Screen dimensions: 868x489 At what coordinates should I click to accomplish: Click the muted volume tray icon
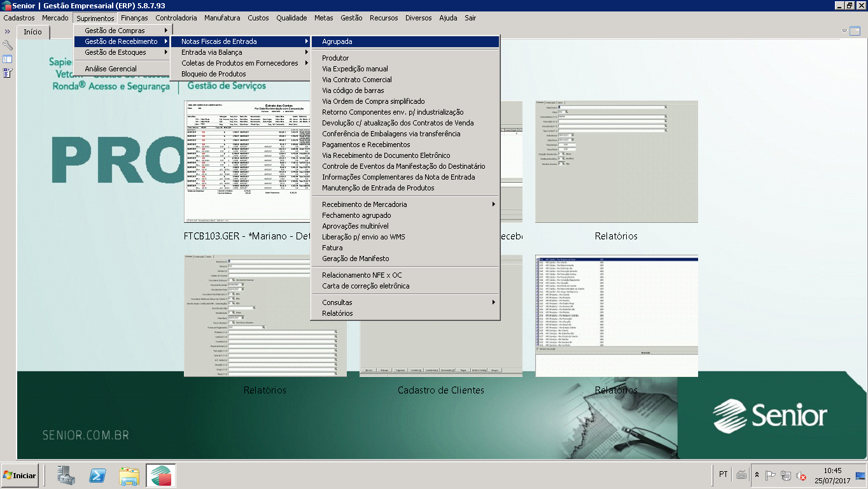(801, 475)
